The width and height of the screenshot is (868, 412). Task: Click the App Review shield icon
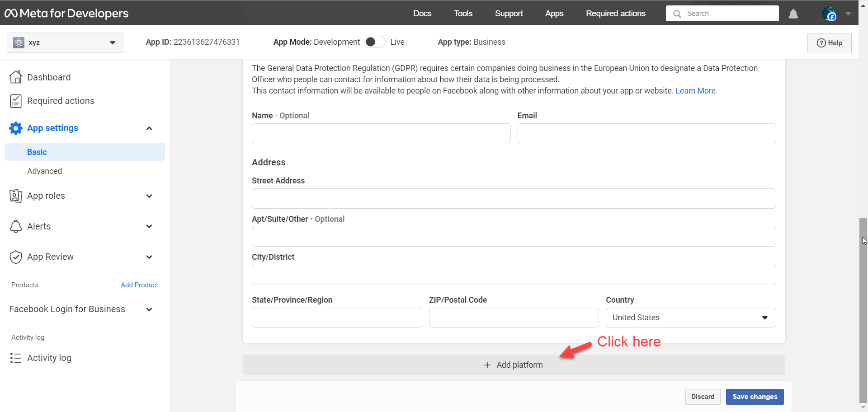click(x=16, y=257)
